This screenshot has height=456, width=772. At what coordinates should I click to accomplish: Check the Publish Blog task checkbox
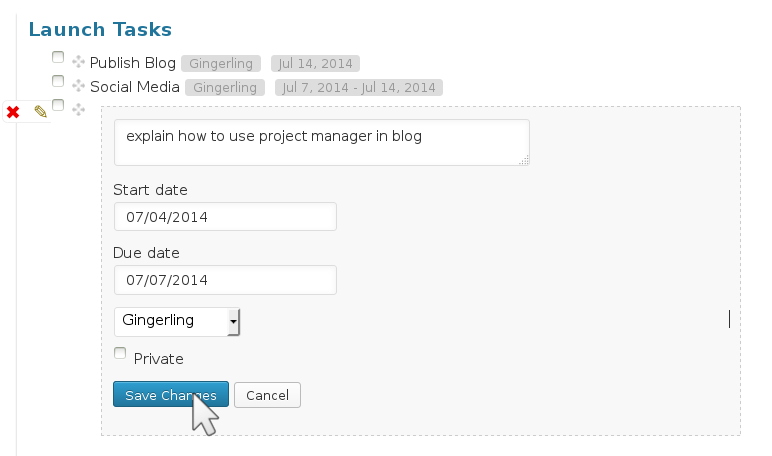[58, 58]
